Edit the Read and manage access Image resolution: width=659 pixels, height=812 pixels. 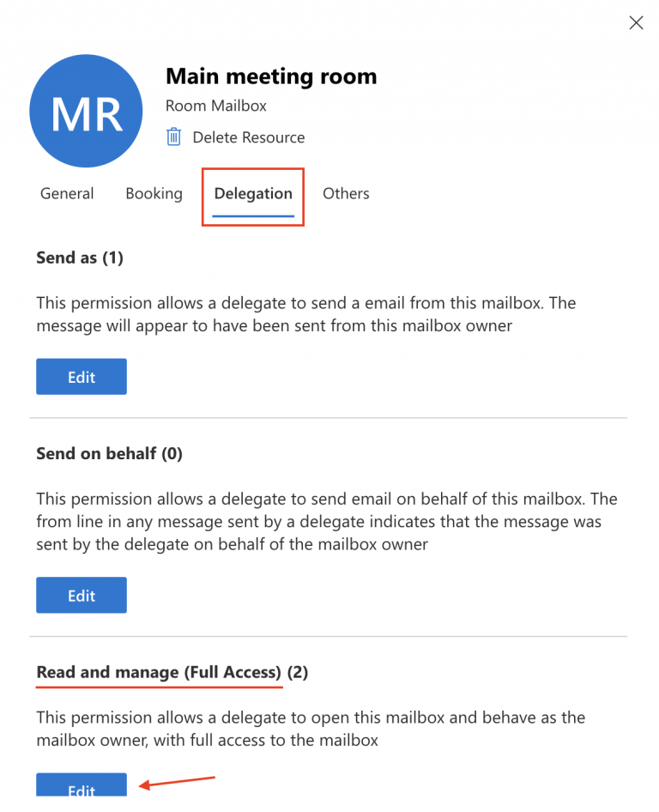(81, 787)
